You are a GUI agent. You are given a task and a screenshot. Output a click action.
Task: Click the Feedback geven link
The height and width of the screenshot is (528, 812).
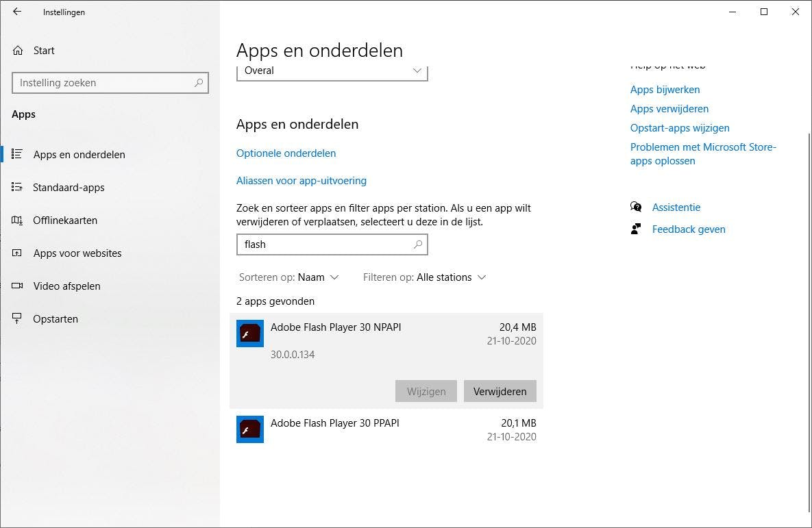coord(688,229)
